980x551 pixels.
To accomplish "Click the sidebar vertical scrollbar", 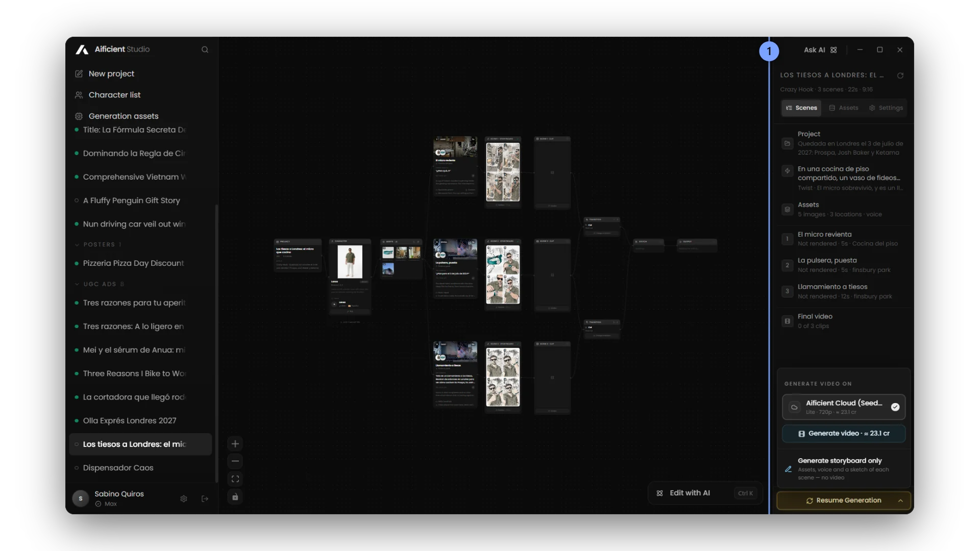I will coord(216,343).
